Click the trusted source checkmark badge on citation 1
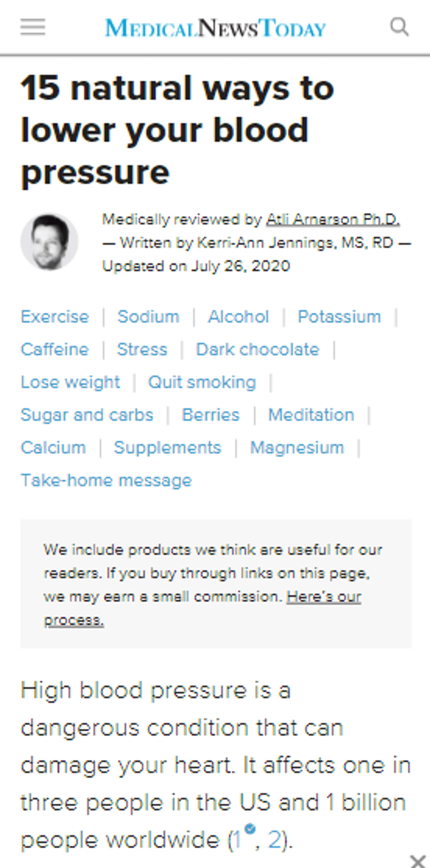430x868 pixels. [250, 829]
